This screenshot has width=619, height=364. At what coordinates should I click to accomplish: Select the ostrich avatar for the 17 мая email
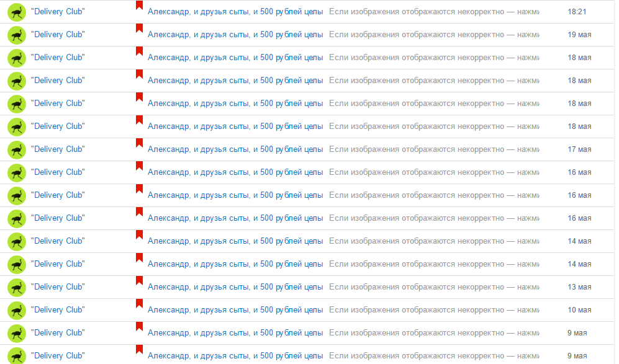tap(17, 150)
